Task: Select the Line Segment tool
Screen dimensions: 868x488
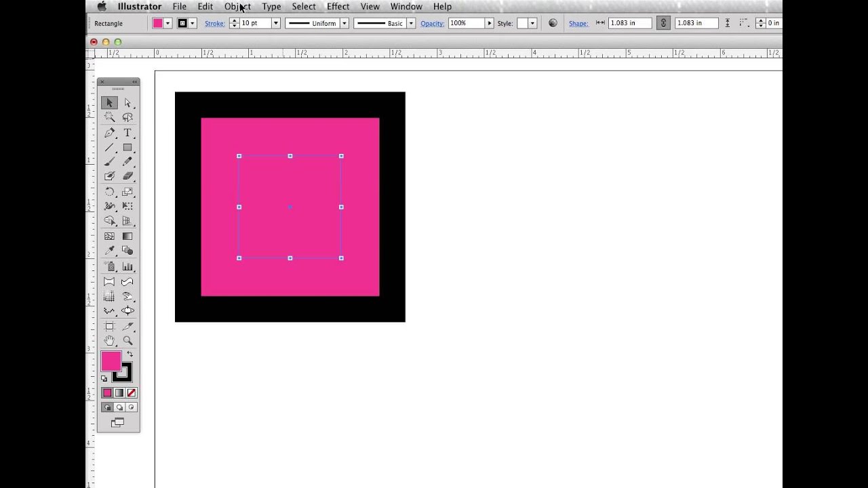Action: [x=109, y=148]
